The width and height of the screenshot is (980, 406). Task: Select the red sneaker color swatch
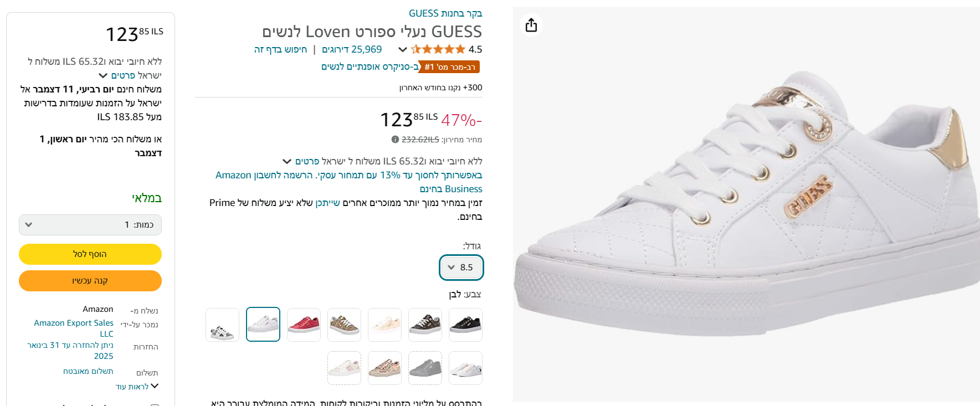tap(304, 325)
